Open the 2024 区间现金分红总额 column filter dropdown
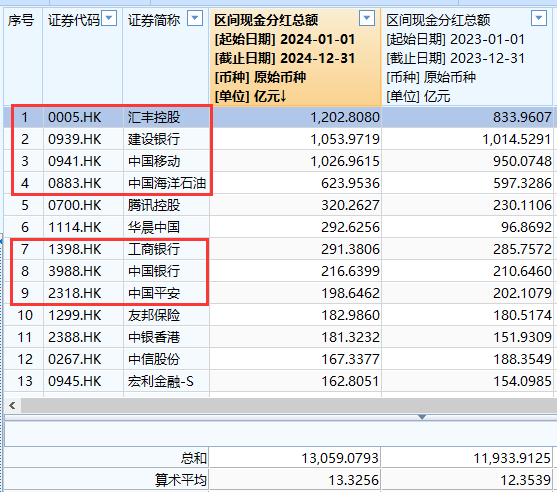Viewport: 557px width, 492px height. [x=367, y=18]
